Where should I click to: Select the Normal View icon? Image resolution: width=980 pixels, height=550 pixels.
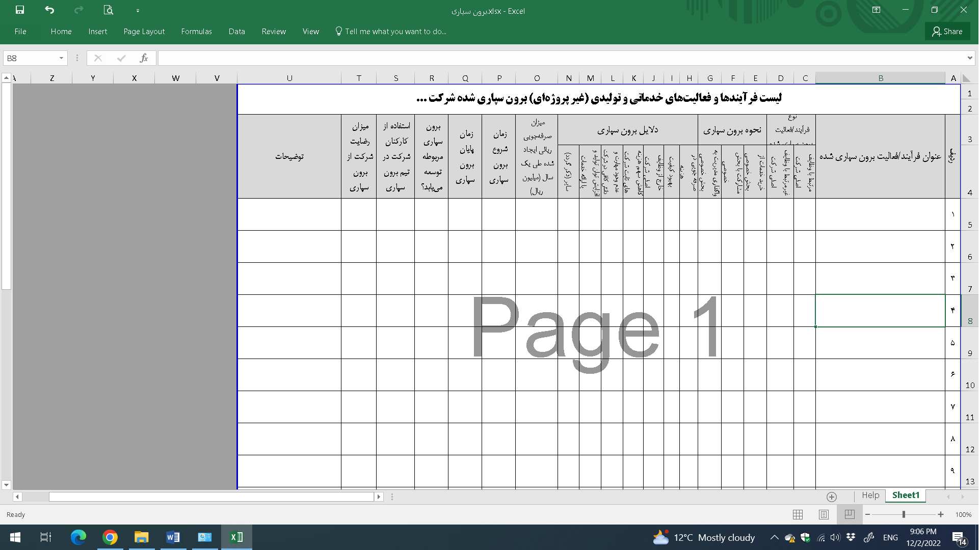pyautogui.click(x=798, y=515)
